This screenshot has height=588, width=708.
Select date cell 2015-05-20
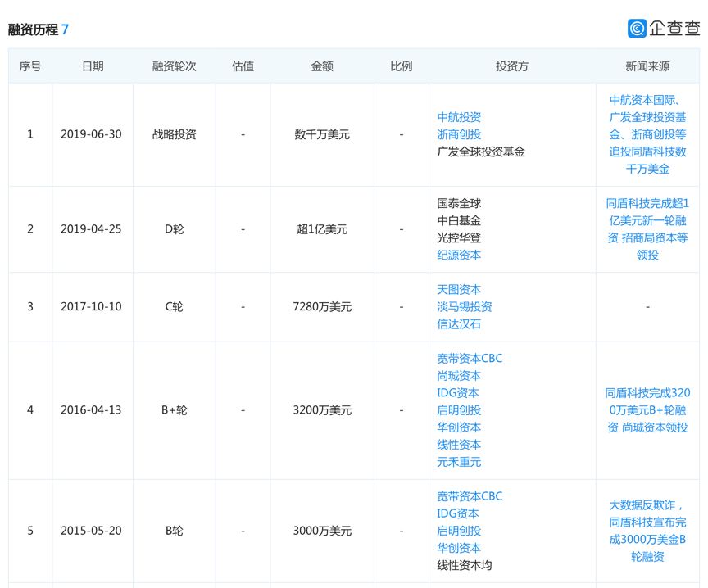(91, 531)
